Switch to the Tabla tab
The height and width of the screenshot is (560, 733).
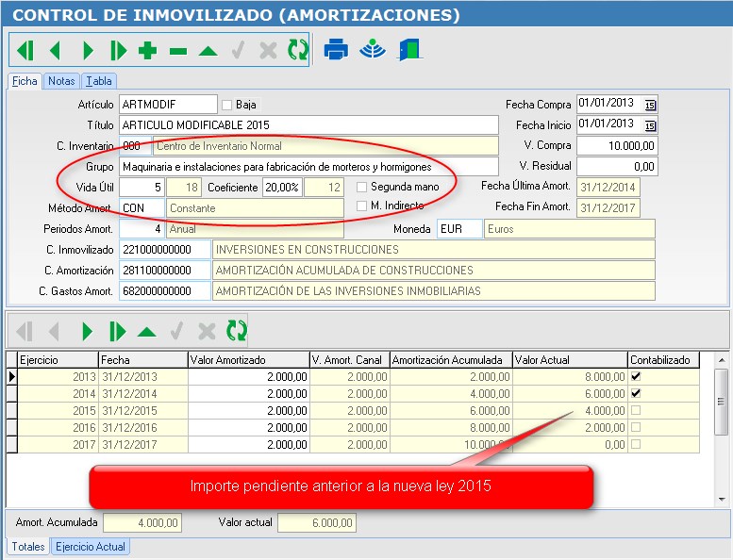click(98, 81)
